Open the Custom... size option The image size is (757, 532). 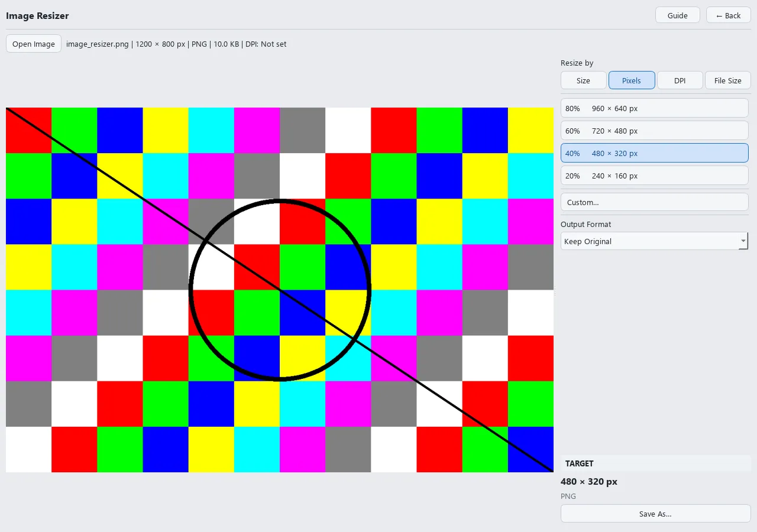[655, 202]
